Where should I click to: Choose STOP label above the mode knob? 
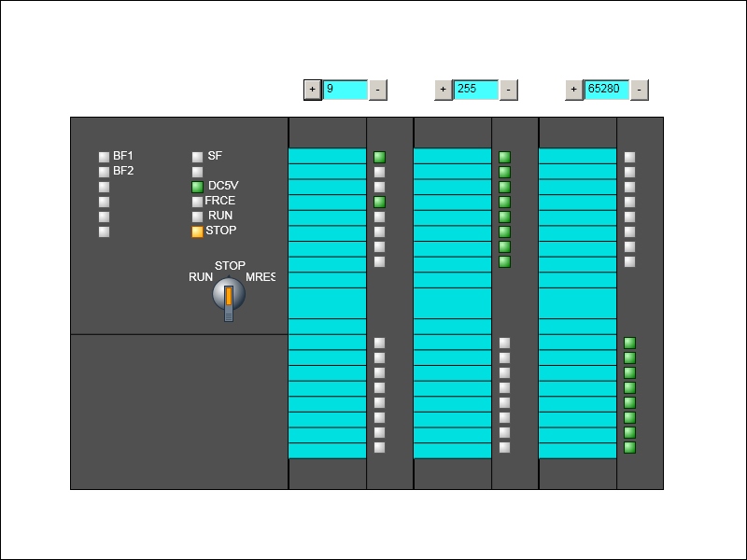230,266
